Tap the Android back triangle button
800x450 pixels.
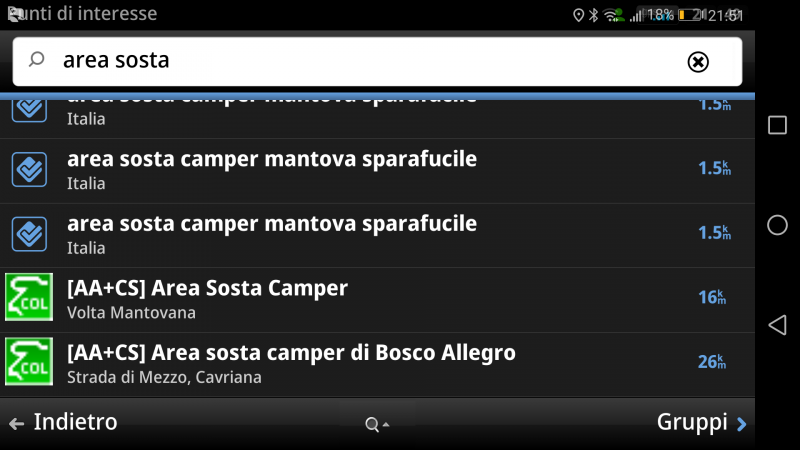[777, 325]
